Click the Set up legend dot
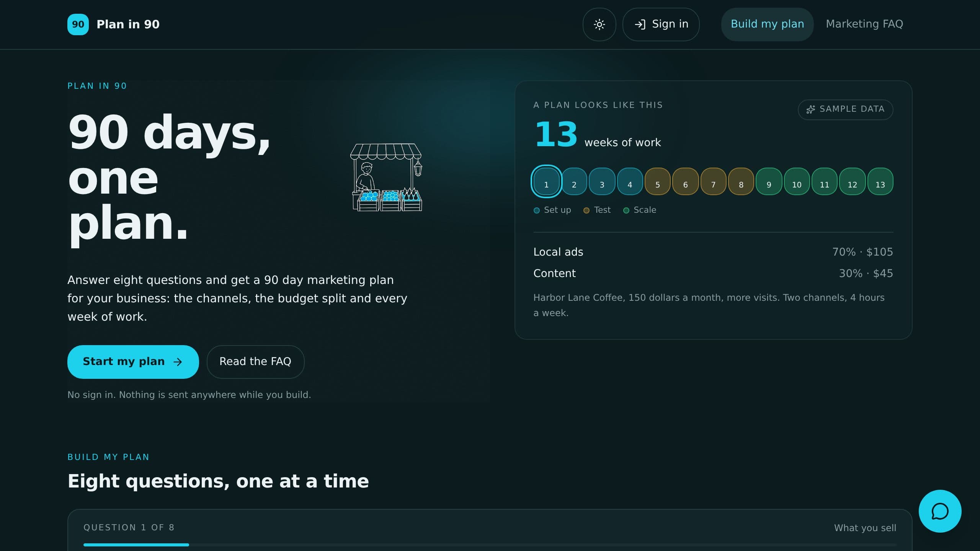Image resolution: width=980 pixels, height=551 pixels. click(x=537, y=210)
